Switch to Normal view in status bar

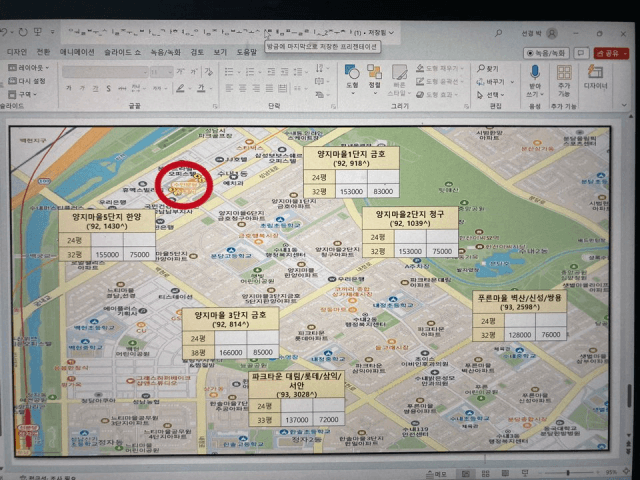[x=465, y=473]
